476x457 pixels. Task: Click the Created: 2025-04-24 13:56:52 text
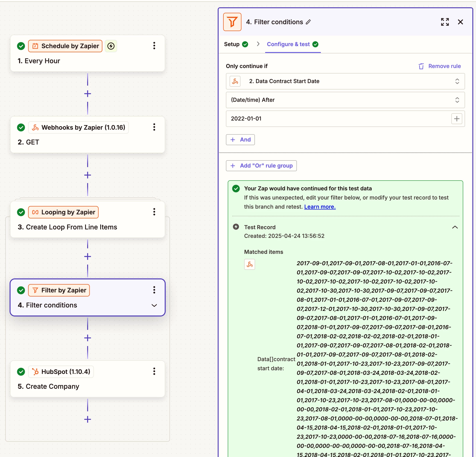point(284,236)
